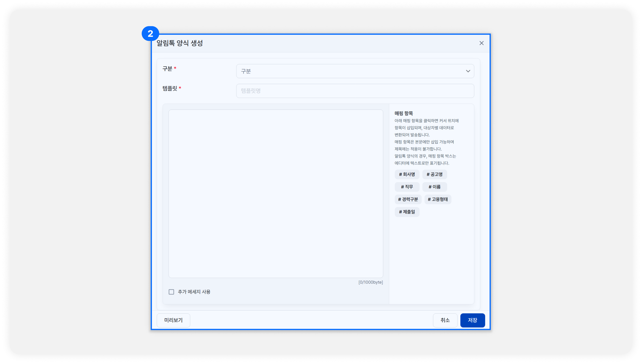
Task: Enable the 추가 메세지 사용 checkbox
Action: click(x=171, y=292)
